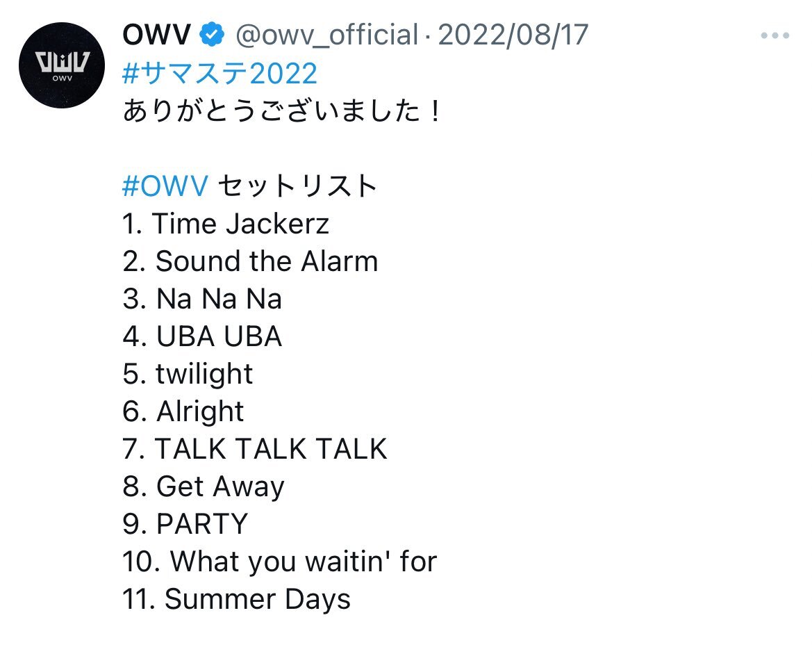The height and width of the screenshot is (654, 812).
Task: Click the ありがとうございました text line
Action: pos(281,111)
